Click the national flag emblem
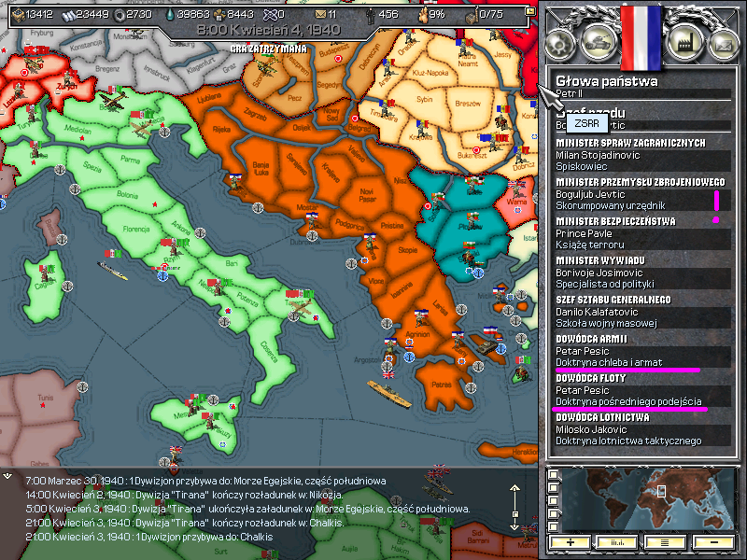Viewport: 747px width, 560px height. tap(641, 36)
